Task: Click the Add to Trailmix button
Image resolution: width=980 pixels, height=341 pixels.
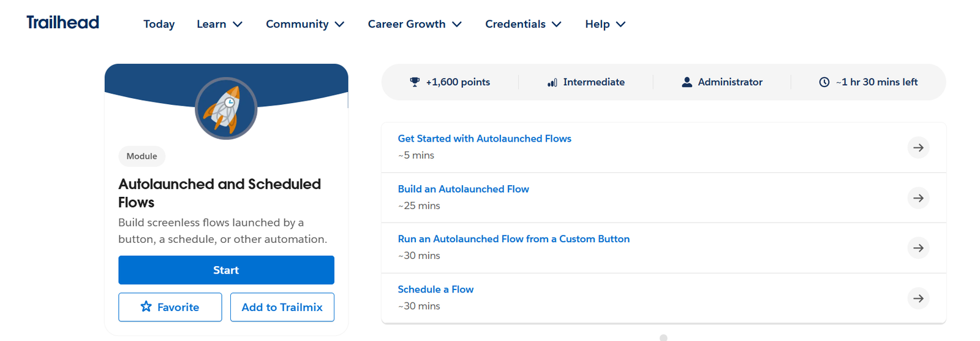Action: pos(282,307)
